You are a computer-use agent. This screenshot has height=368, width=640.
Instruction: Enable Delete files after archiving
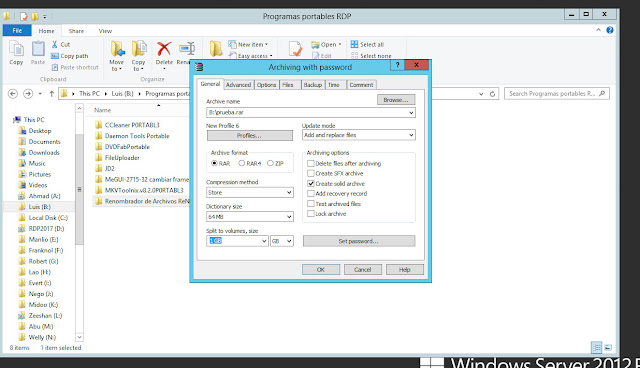coord(311,163)
